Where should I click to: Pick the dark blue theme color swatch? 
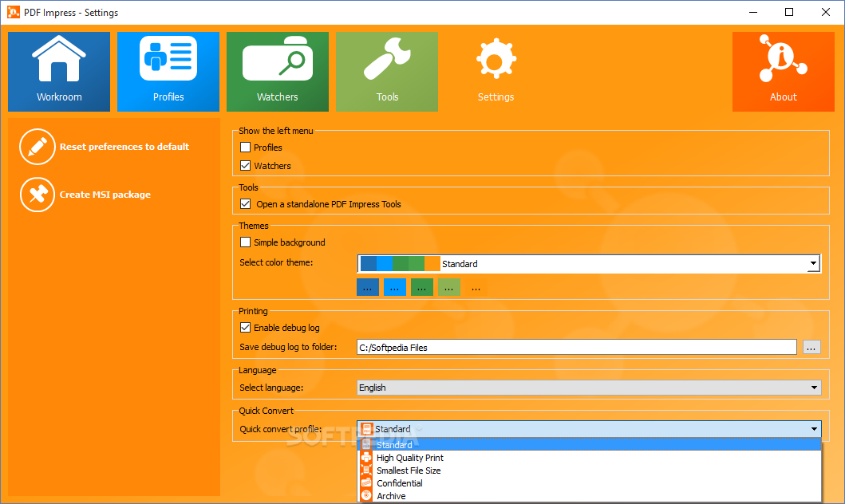(x=368, y=288)
